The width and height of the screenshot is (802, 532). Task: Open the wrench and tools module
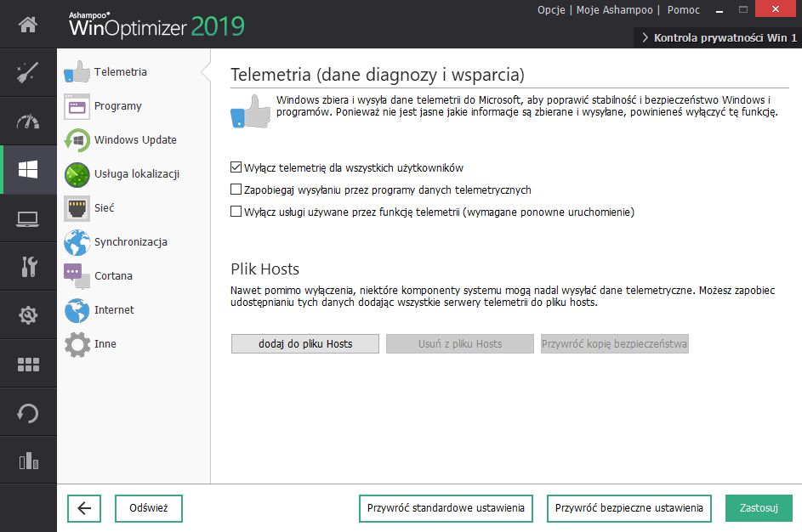pos(29,266)
